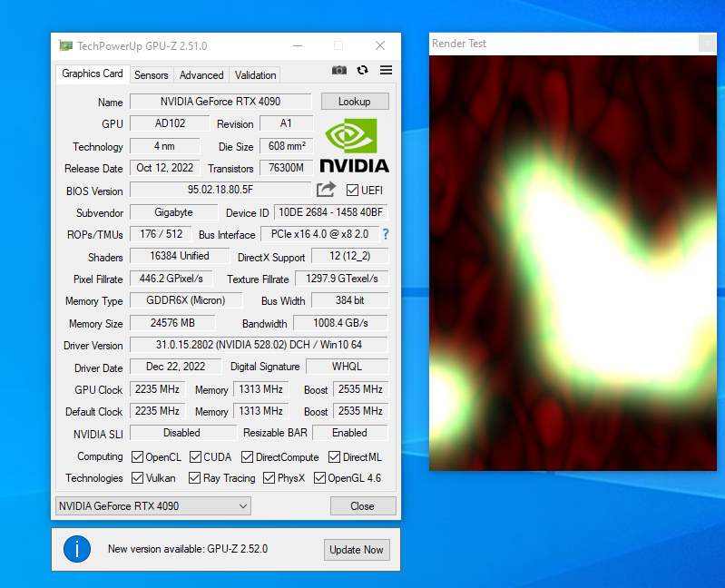Toggle the DirectCompute checkbox
725x588 pixels.
[248, 457]
